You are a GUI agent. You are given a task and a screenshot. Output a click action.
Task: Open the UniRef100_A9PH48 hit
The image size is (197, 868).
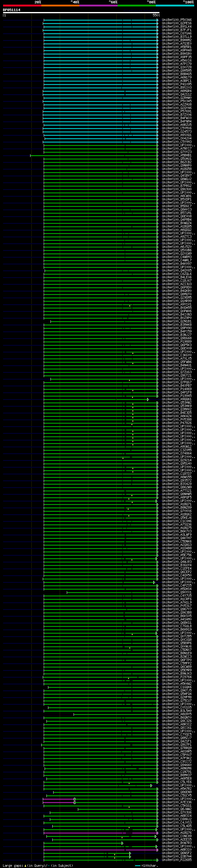[x=176, y=50]
